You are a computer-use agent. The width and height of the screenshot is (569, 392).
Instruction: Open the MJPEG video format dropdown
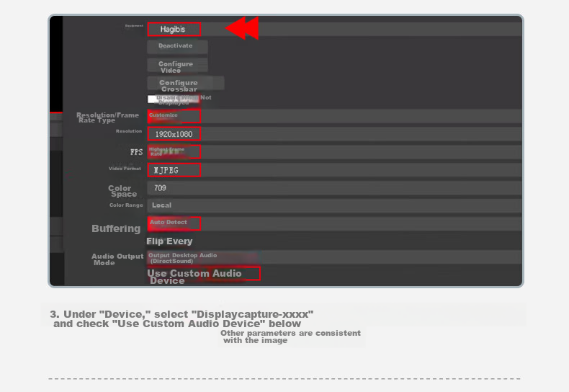coord(334,170)
